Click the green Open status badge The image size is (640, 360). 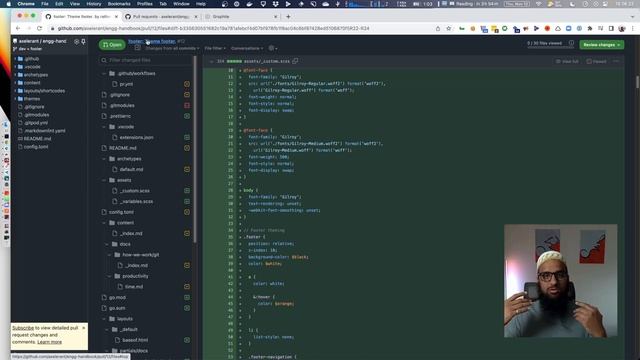[112, 44]
